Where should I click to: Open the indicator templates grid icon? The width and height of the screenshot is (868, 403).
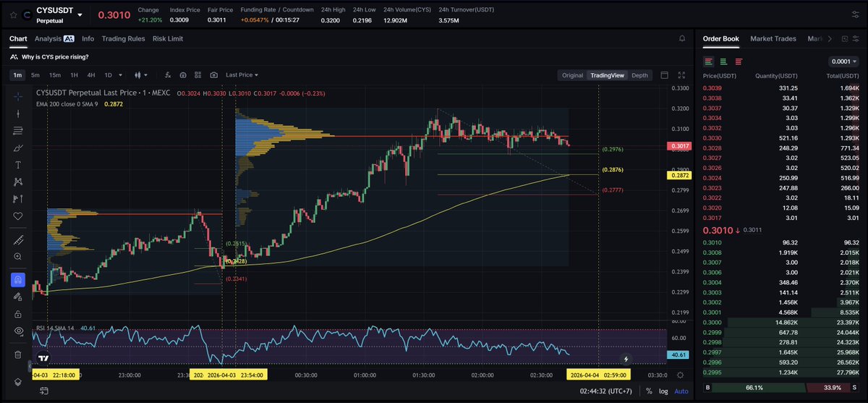tap(198, 75)
